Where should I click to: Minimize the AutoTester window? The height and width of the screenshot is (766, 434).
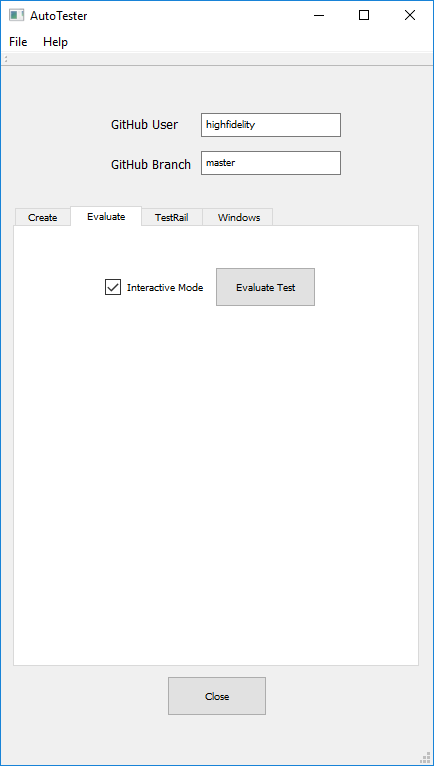point(319,15)
